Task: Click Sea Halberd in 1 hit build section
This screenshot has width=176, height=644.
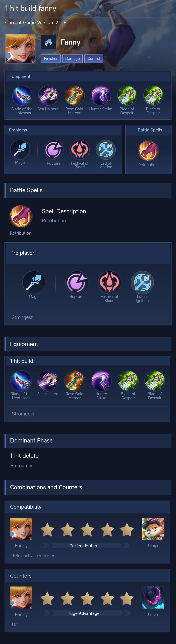Action: point(48,381)
